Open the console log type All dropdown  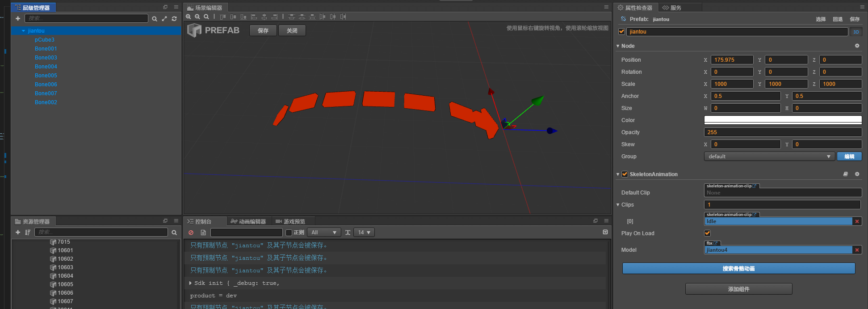pos(324,233)
